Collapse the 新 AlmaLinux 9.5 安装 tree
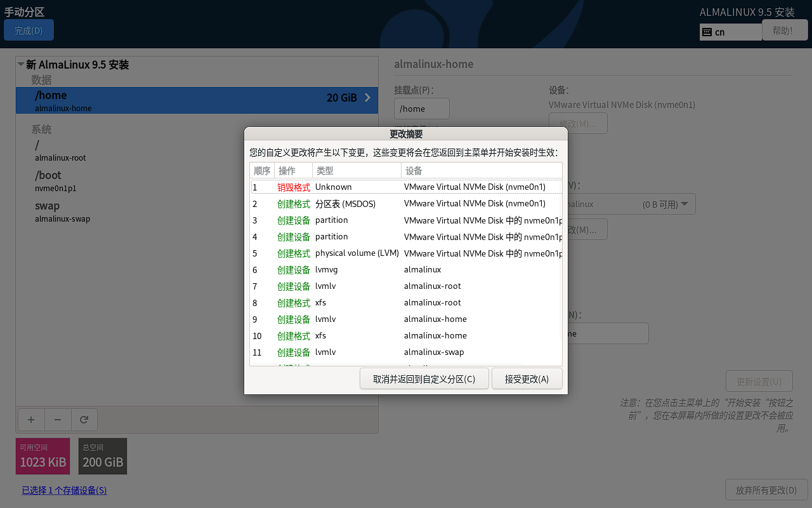 click(21, 65)
